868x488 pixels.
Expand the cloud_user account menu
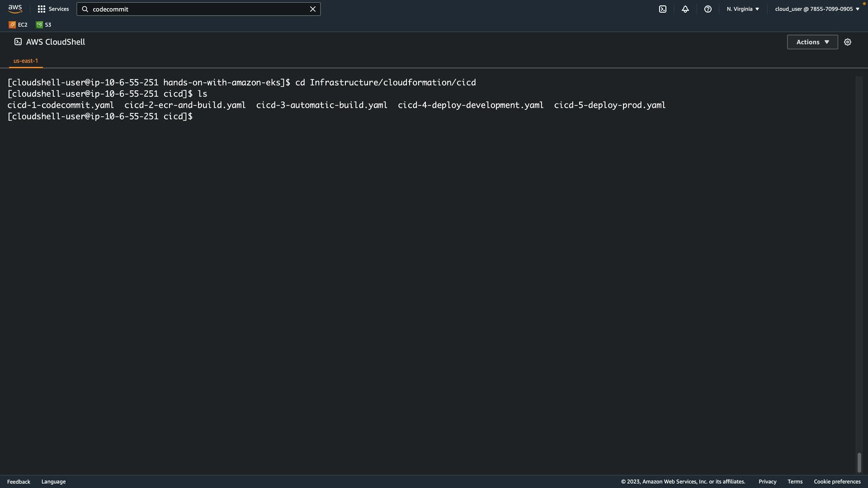817,9
